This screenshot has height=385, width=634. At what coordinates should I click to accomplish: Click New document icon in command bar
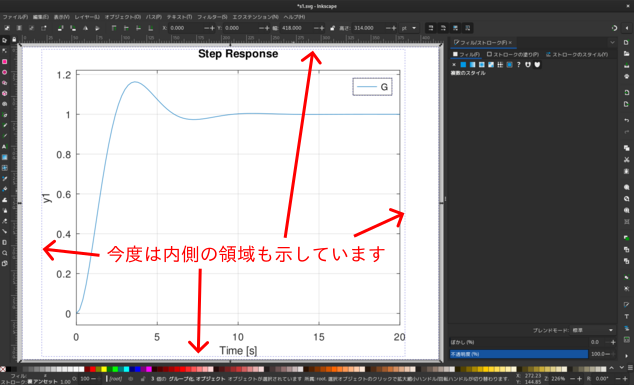[x=626, y=42]
